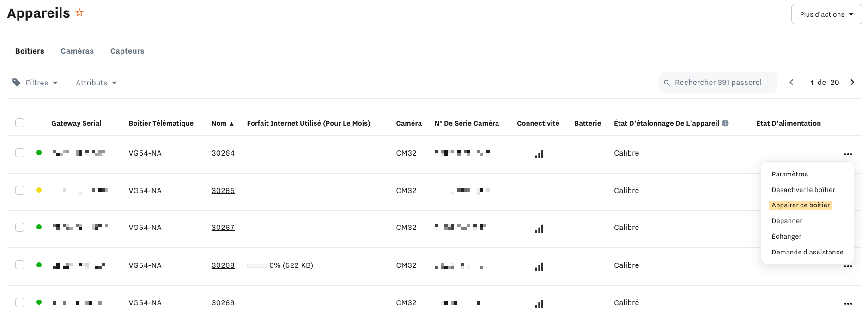868x319 pixels.
Task: Check the checkbox for row 30264
Action: click(19, 153)
